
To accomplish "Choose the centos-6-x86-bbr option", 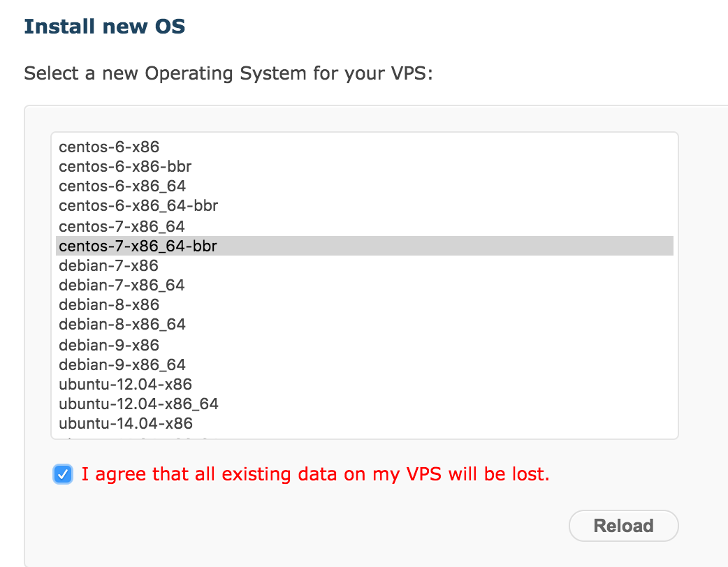I will coord(125,167).
